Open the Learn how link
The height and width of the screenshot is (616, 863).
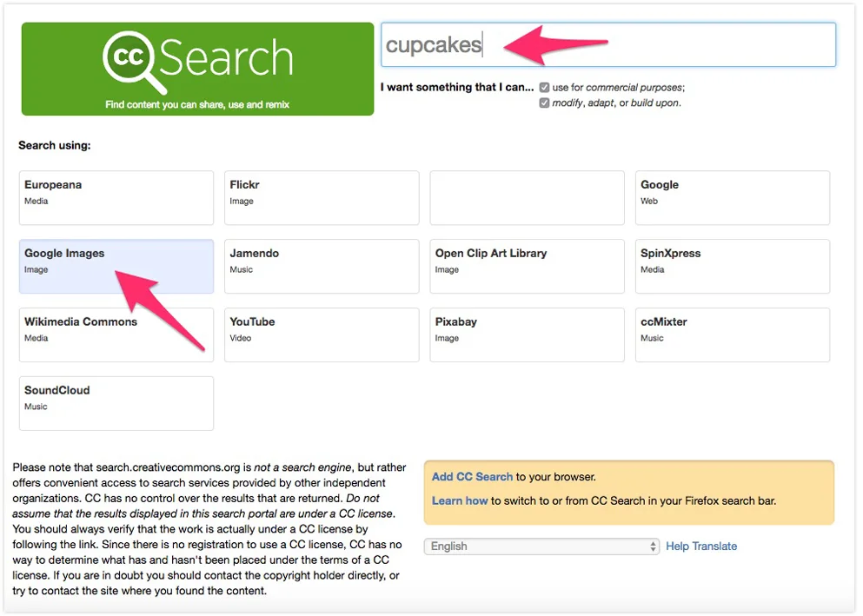(x=460, y=501)
